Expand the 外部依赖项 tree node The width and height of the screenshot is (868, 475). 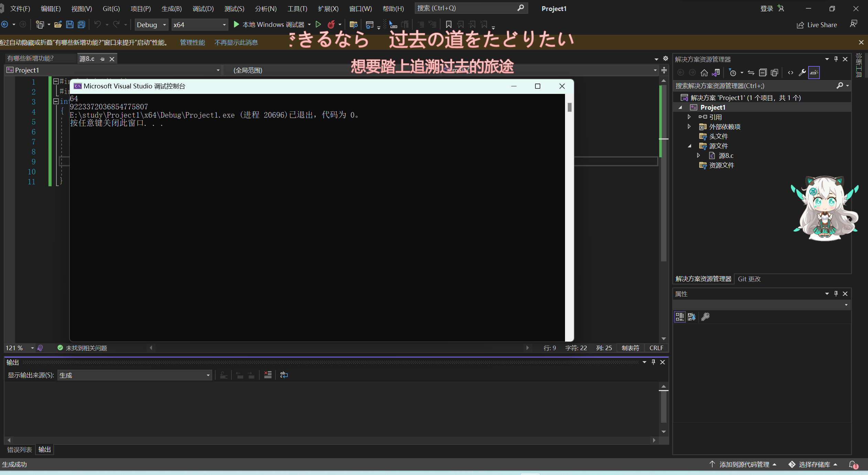(689, 127)
